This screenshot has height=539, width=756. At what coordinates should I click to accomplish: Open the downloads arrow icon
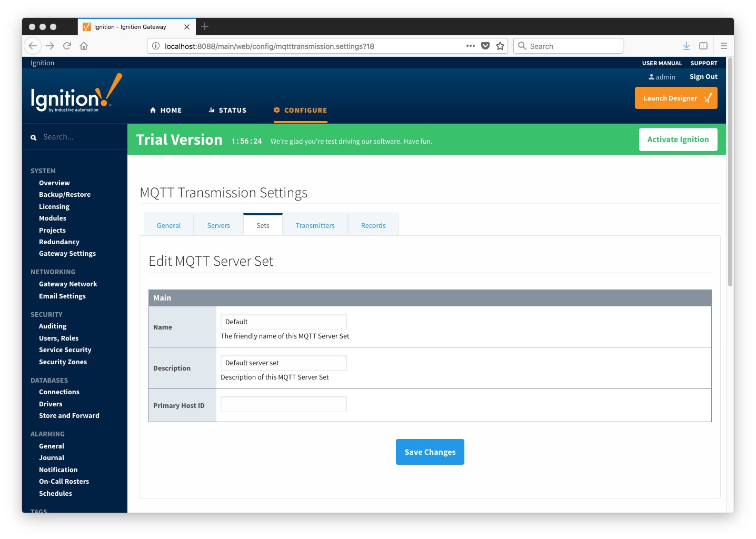pyautogui.click(x=687, y=46)
